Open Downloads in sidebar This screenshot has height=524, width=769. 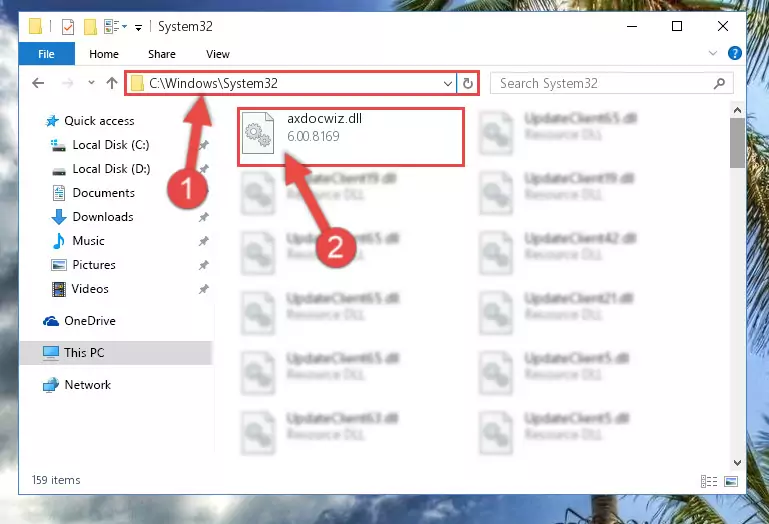point(103,217)
